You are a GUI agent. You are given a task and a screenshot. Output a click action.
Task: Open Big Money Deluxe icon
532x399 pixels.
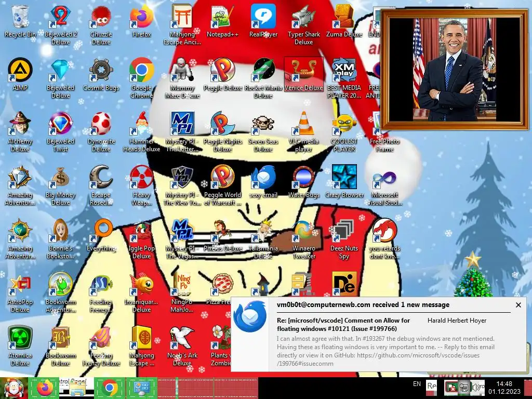pos(60,185)
